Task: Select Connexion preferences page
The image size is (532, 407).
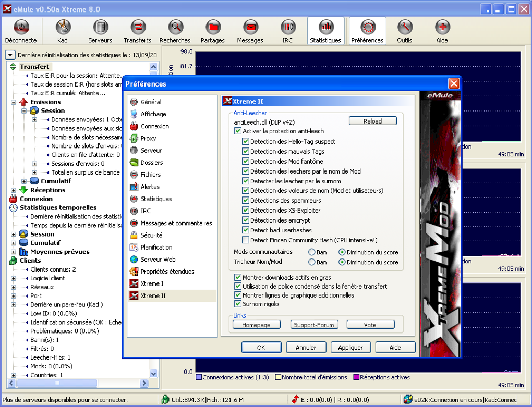Action: (x=155, y=126)
